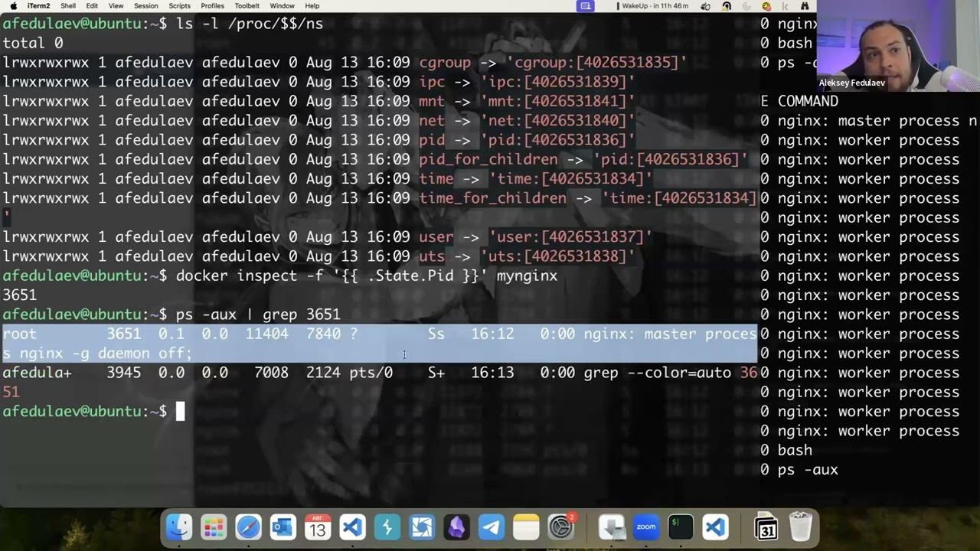Click the purple screen-sharing menu bar icon

pyautogui.click(x=586, y=6)
